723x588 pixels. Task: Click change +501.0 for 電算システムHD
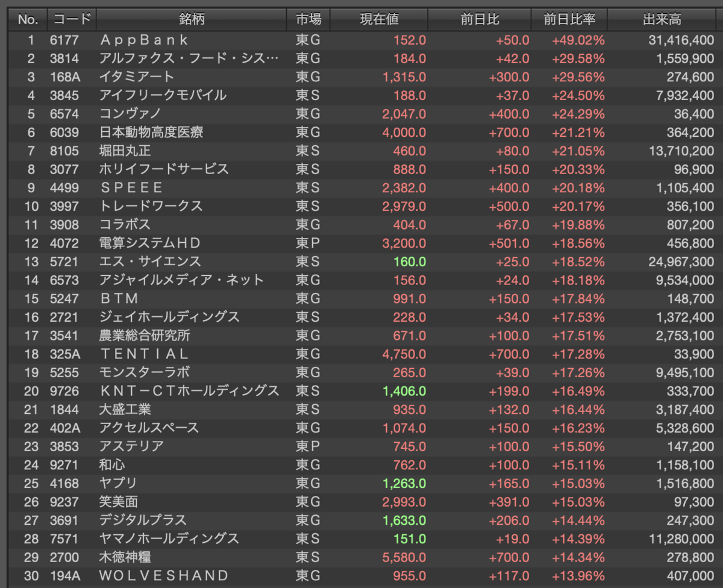pyautogui.click(x=510, y=243)
